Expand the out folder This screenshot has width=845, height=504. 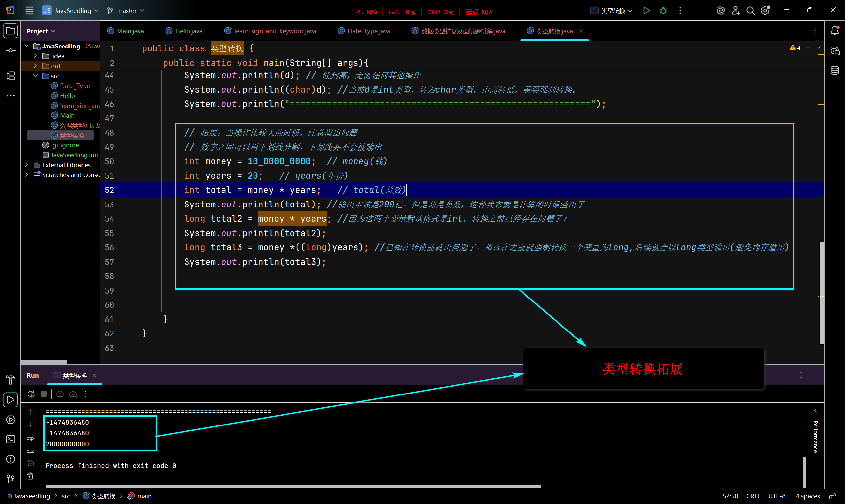[x=36, y=66]
